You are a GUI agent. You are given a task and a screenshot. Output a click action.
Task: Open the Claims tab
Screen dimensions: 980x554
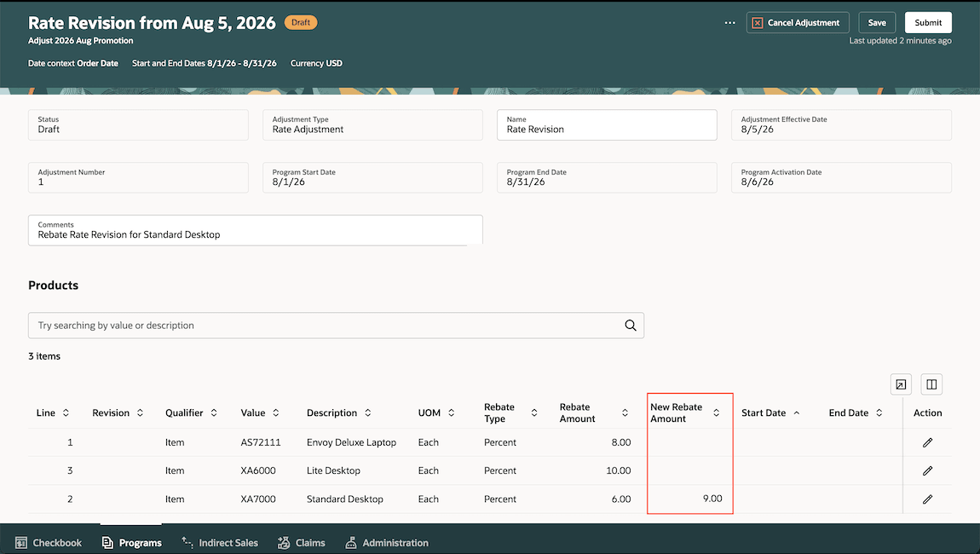click(302, 543)
